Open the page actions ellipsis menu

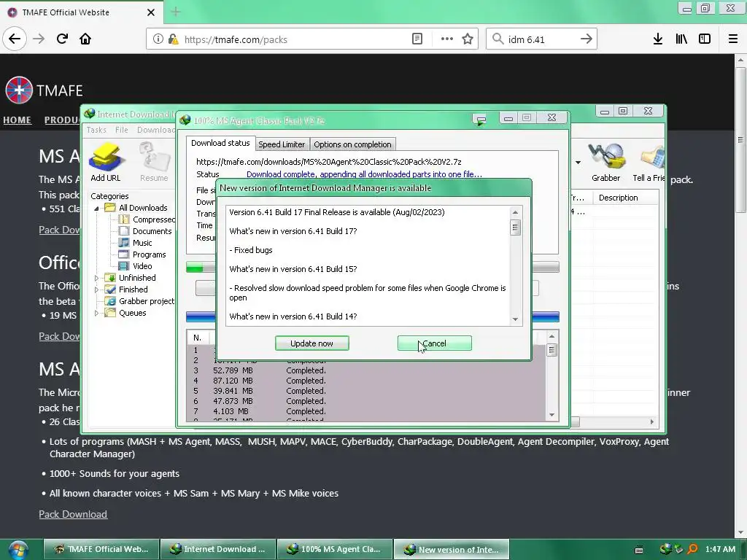tap(447, 39)
